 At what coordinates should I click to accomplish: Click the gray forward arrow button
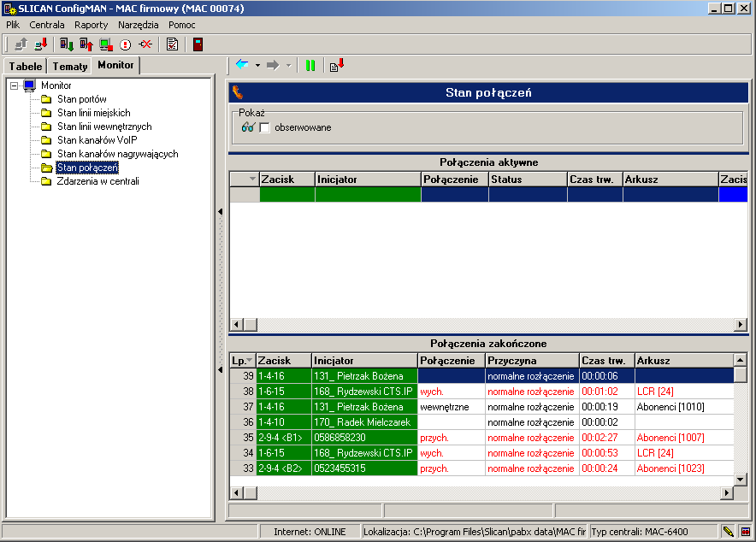click(x=273, y=65)
